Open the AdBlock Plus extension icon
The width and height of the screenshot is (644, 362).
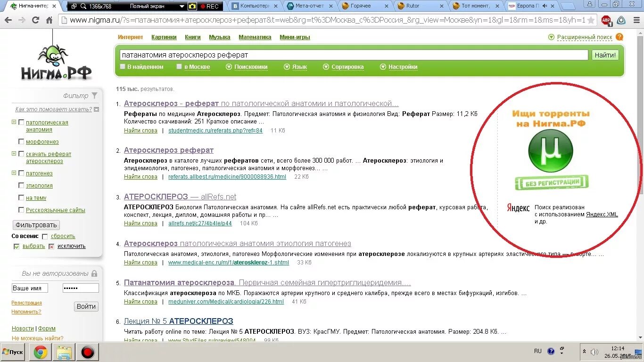(606, 20)
